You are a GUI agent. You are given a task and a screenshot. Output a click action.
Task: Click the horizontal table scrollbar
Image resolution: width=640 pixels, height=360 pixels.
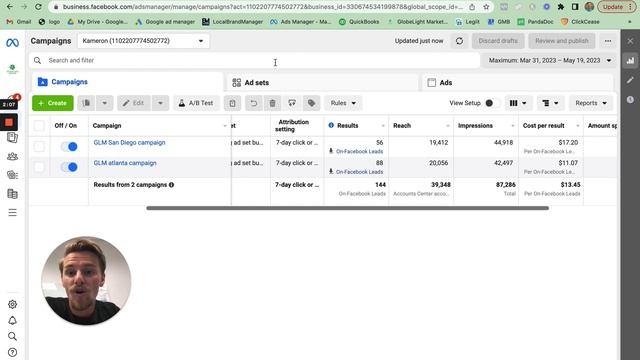pyautogui.click(x=347, y=208)
